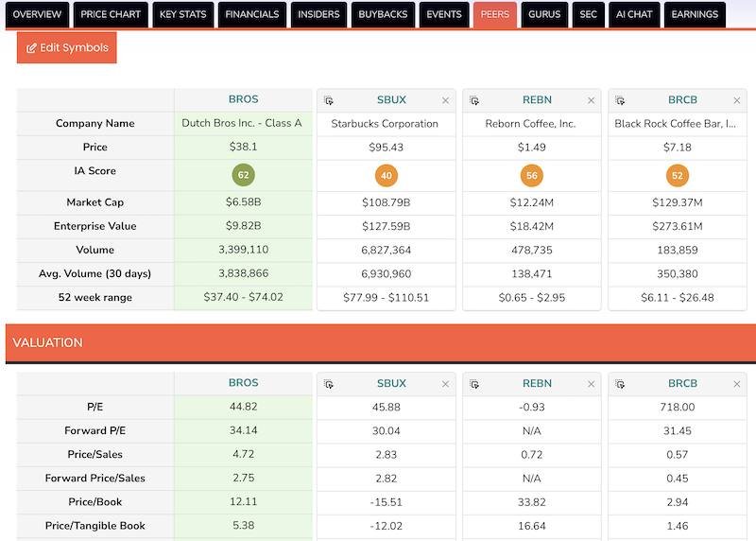The height and width of the screenshot is (541, 756).
Task: Open the Key Stats tab
Action: click(x=182, y=14)
